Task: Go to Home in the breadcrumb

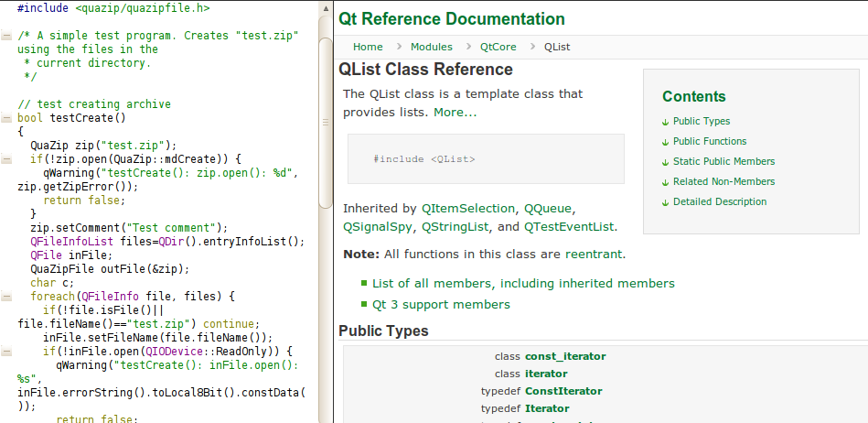Action: (x=368, y=47)
